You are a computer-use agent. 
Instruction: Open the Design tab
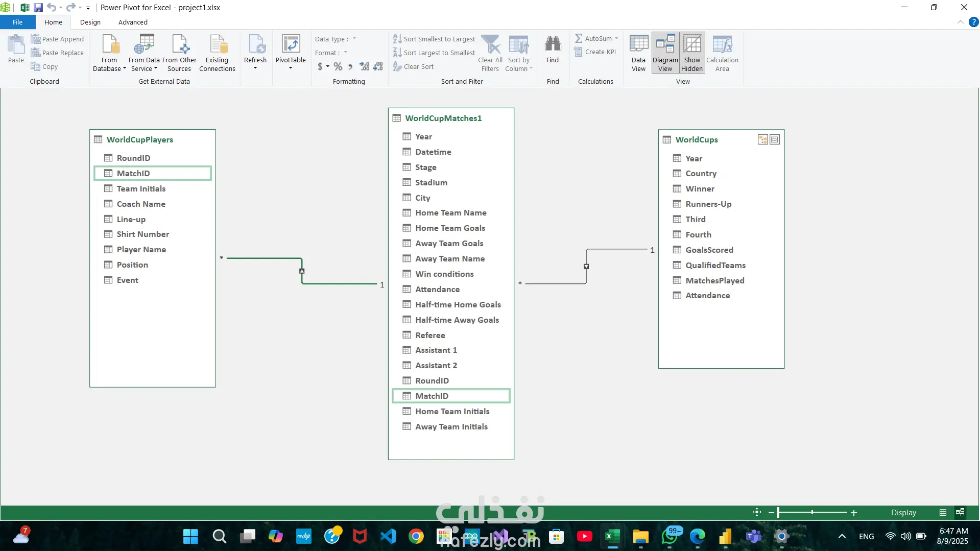pos(90,22)
